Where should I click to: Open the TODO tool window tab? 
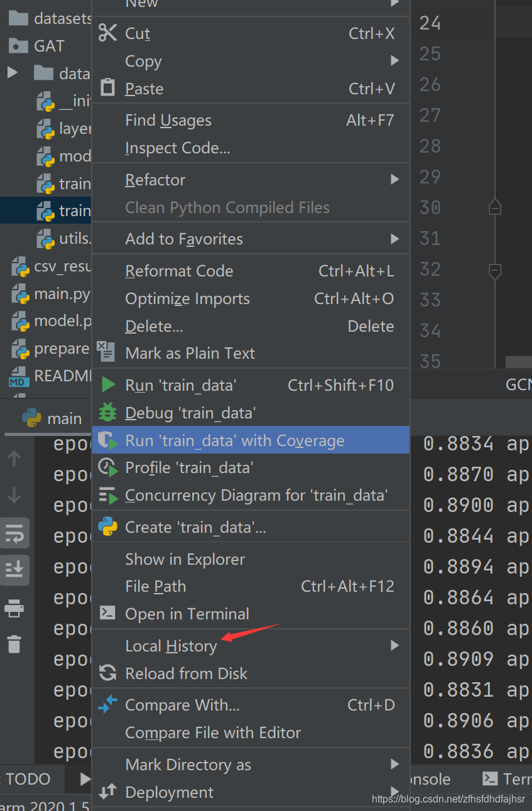(28, 779)
